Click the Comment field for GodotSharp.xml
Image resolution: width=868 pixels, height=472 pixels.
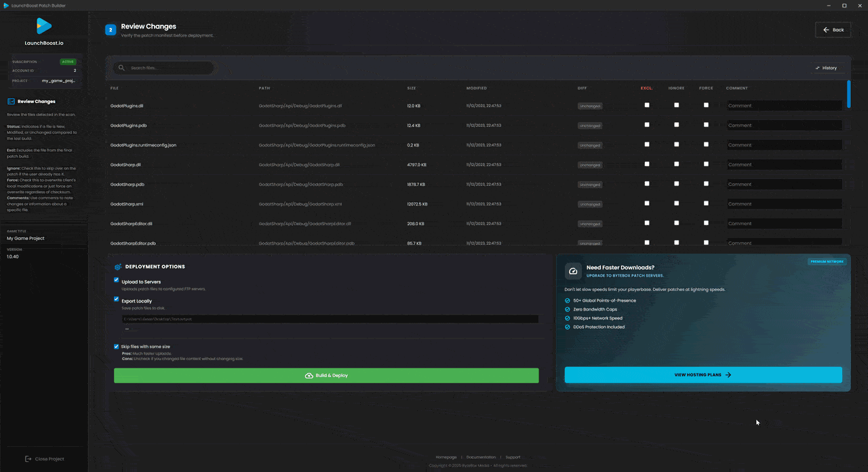pyautogui.click(x=785, y=204)
